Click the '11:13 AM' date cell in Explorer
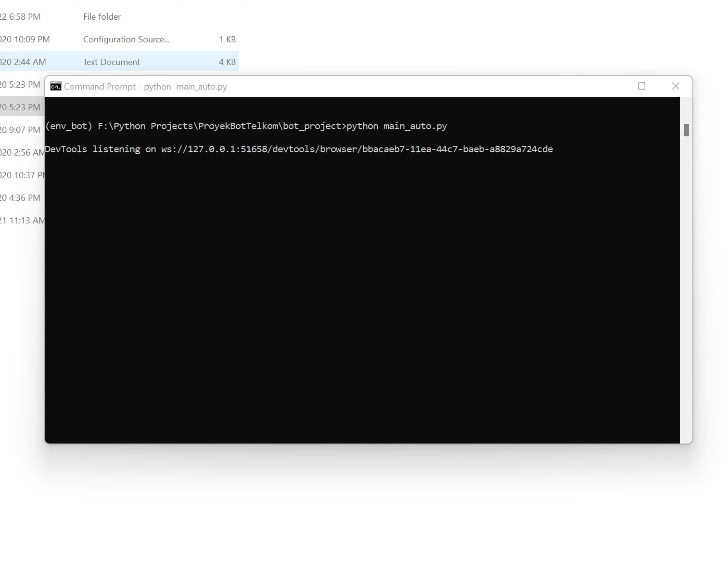The width and height of the screenshot is (728, 588). point(22,221)
